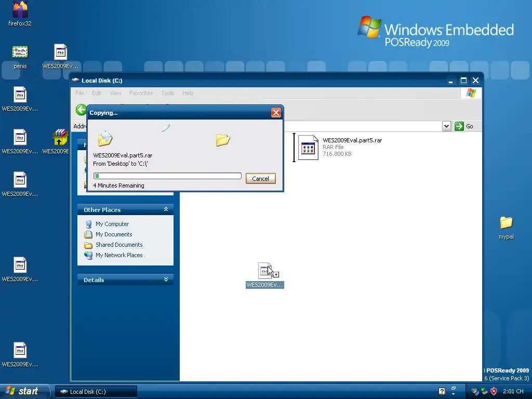Expand the Details panel
Image resolution: width=532 pixels, height=399 pixels.
click(x=166, y=280)
